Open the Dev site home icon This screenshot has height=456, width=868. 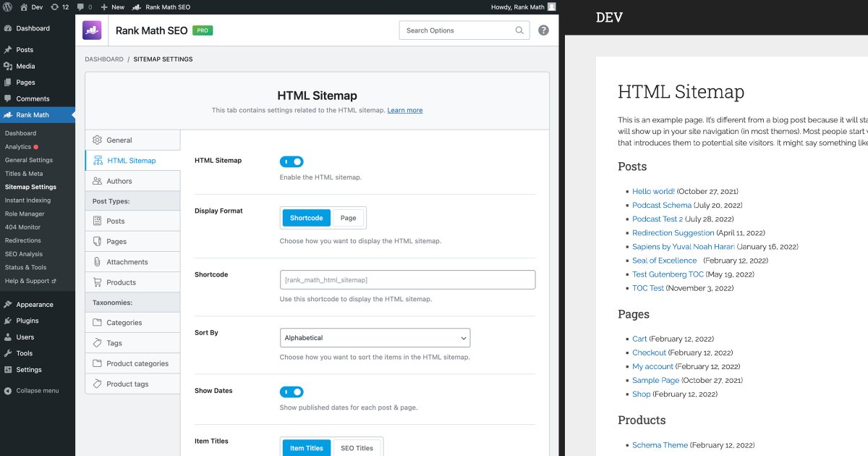[x=24, y=7]
